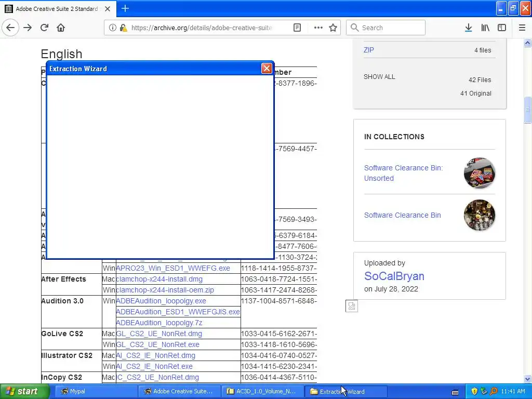Switch to Adobe Creative Suite taskbar button

point(179,392)
